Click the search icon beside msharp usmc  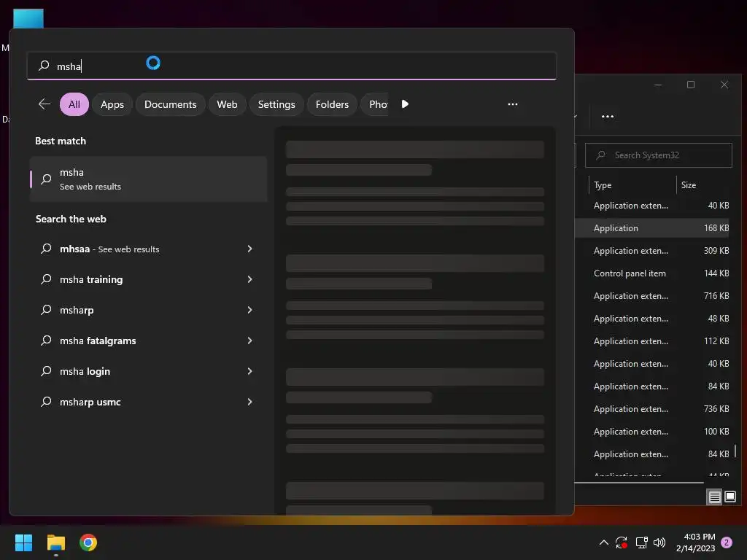pyautogui.click(x=46, y=402)
